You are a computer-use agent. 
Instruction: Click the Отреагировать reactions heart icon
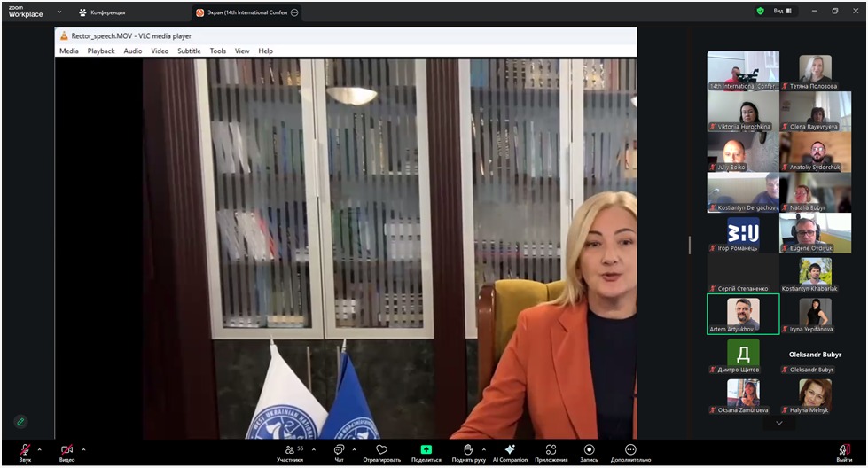coord(381,450)
